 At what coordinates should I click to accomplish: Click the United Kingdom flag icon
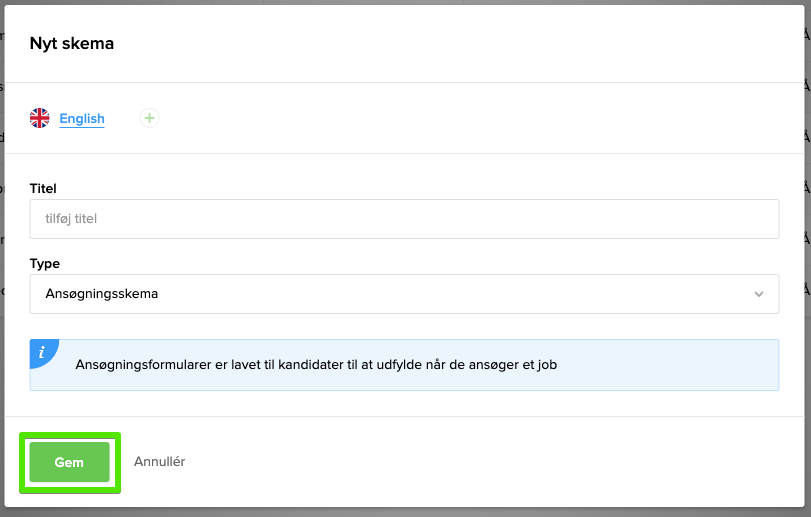coord(40,118)
